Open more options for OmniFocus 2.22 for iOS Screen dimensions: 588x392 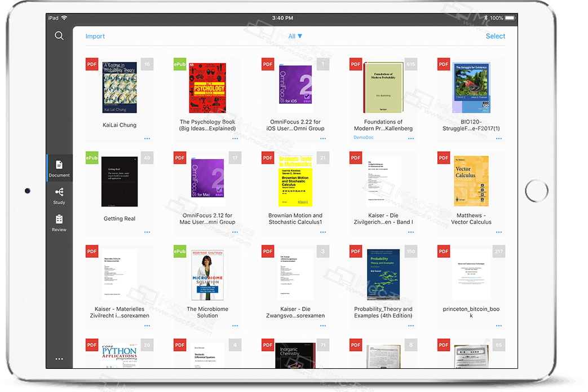323,139
